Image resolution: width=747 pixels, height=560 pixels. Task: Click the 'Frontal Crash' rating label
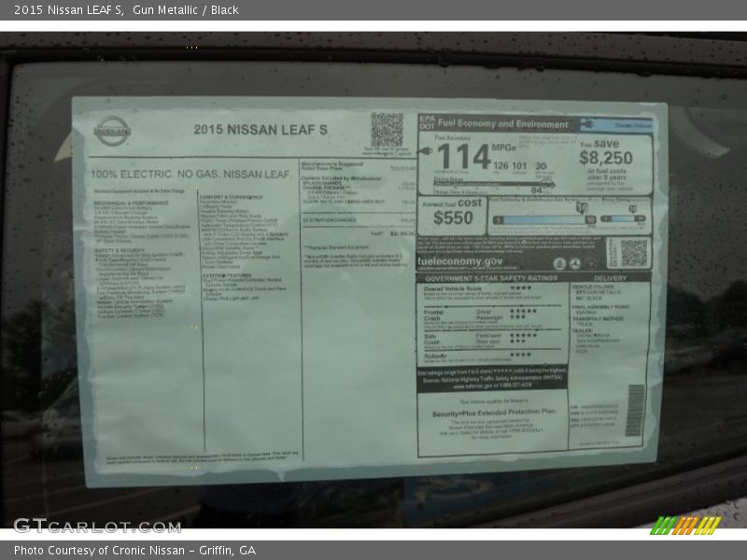coord(433,315)
